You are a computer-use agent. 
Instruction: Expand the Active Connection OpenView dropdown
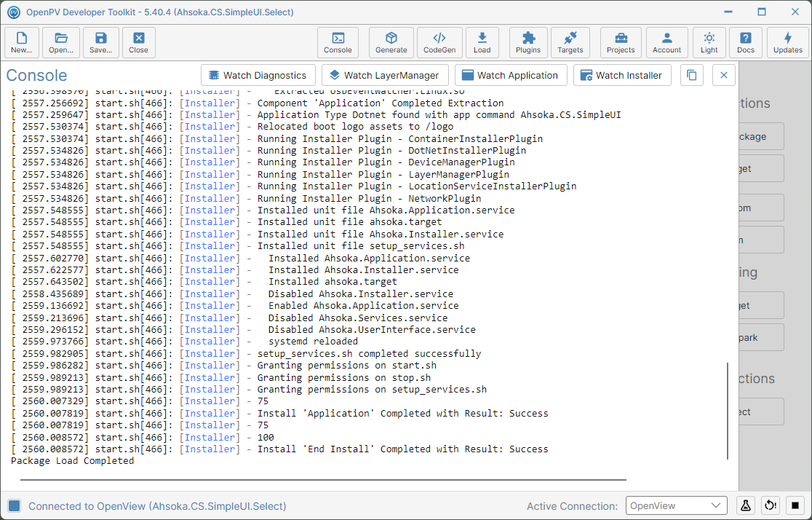coord(676,505)
